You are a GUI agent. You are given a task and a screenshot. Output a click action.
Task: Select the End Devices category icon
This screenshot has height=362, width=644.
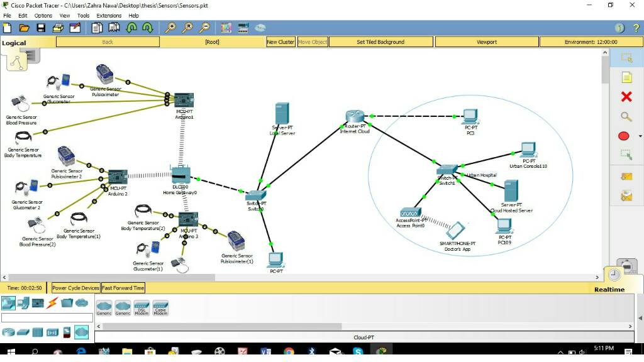[23, 303]
